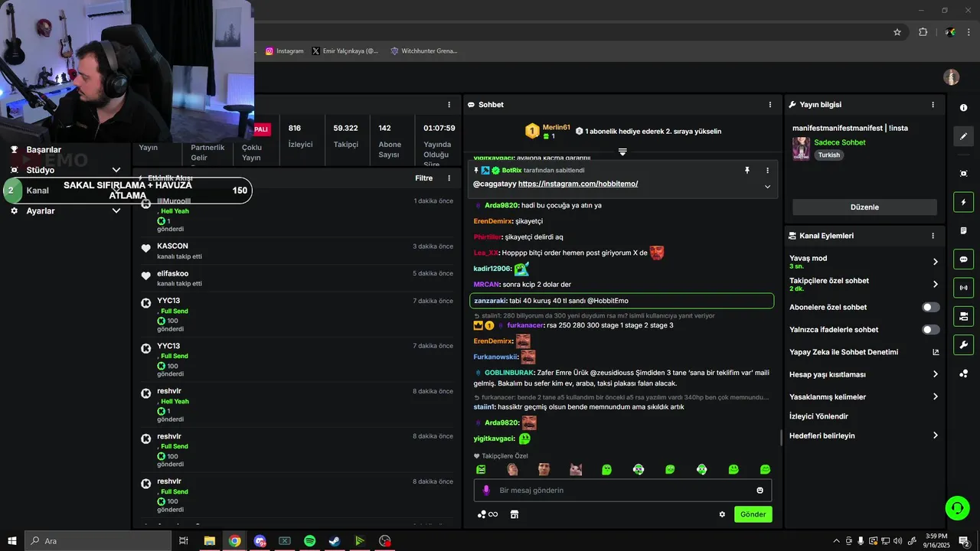Open Kanal in left menu
The image size is (980, 551).
38,191
